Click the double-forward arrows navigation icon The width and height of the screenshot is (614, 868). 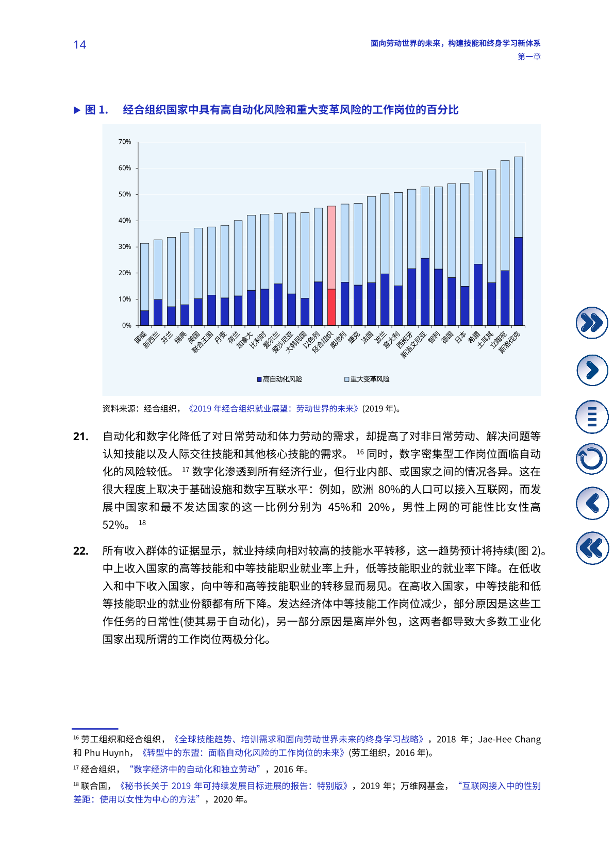(x=591, y=323)
